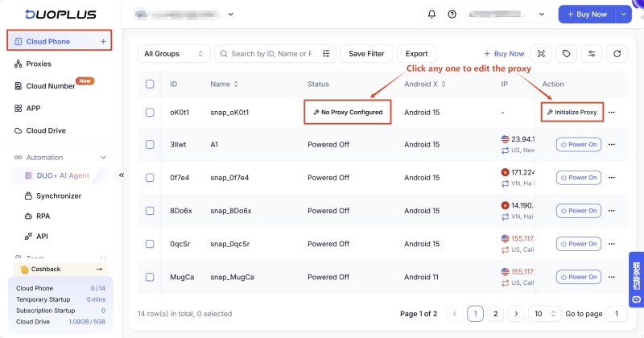Open the contact-us chat widget
This screenshot has width=644, height=338.
click(636, 279)
